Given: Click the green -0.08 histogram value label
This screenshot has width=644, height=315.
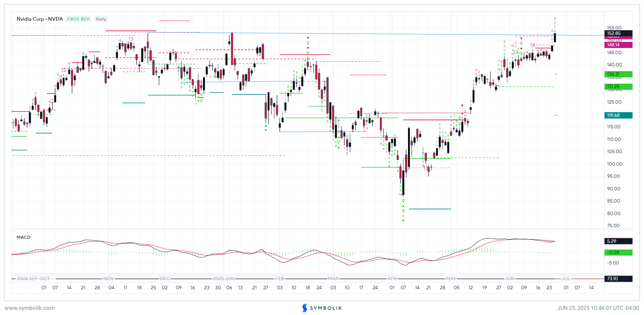Looking at the screenshot, I should [618, 252].
